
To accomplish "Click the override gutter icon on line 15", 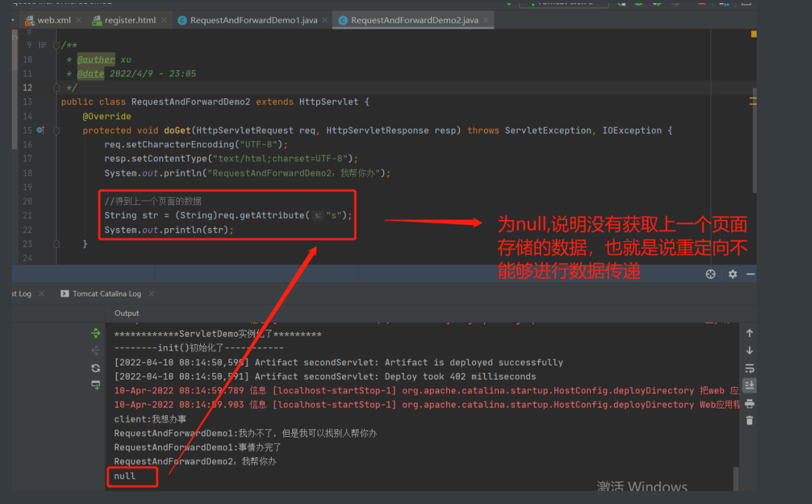I will pyautogui.click(x=40, y=131).
